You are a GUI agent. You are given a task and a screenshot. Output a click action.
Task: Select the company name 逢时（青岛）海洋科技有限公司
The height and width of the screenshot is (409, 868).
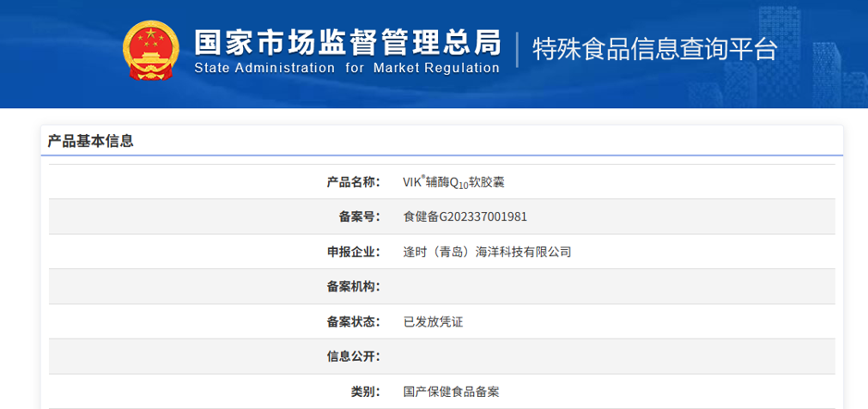487,253
